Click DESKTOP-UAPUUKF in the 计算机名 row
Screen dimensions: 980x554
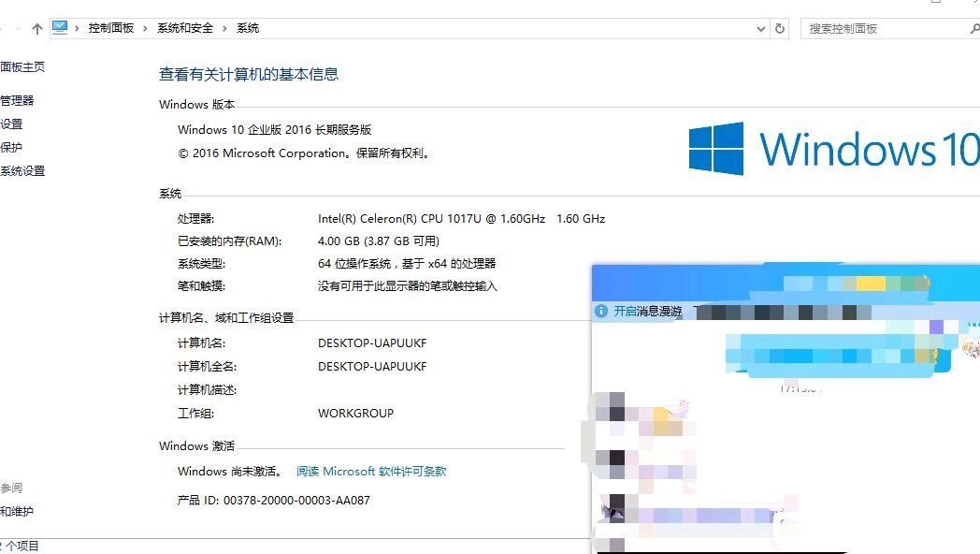pyautogui.click(x=372, y=343)
